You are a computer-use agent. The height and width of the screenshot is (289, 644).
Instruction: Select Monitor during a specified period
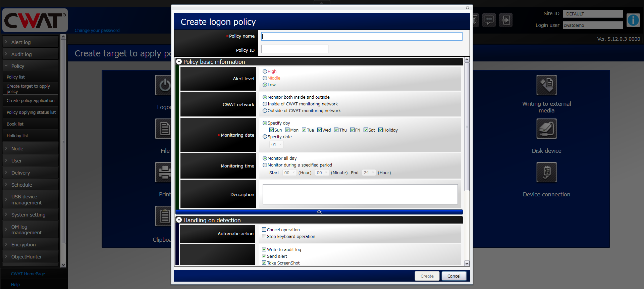265,165
